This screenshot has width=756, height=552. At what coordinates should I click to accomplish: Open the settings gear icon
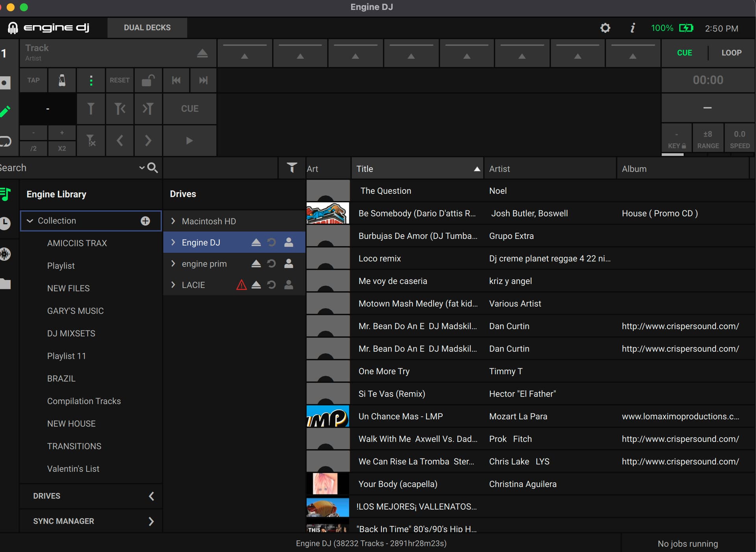pyautogui.click(x=606, y=28)
